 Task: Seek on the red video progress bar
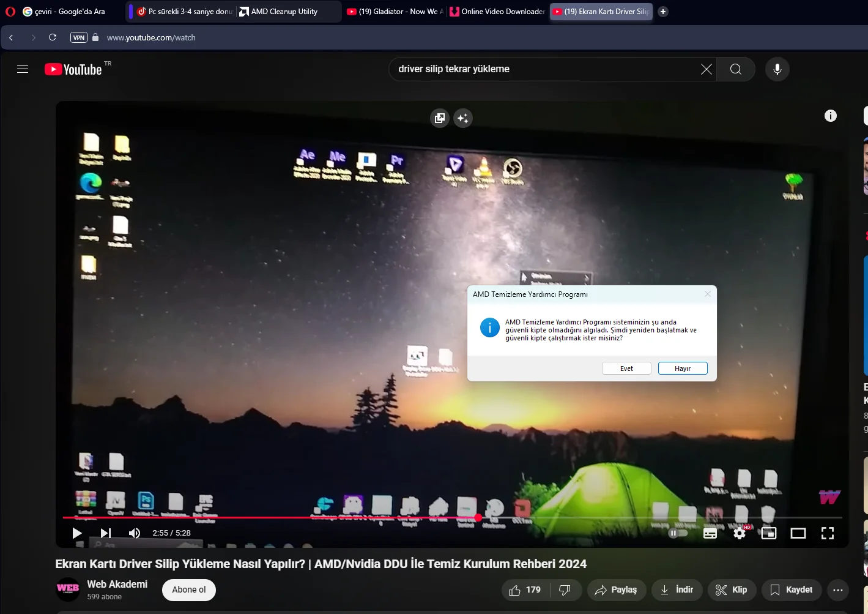452,518
